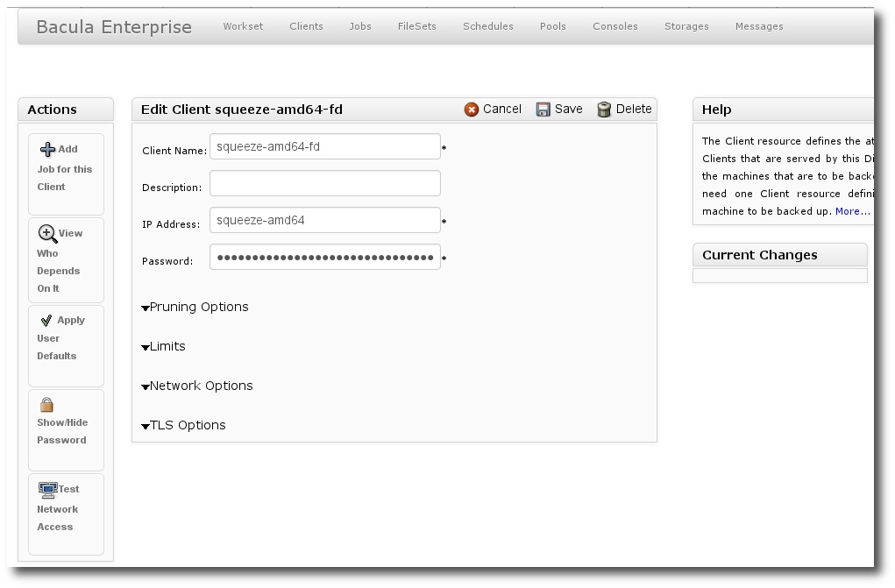Click the Test Network Access action text
895x588 pixels.
58,508
